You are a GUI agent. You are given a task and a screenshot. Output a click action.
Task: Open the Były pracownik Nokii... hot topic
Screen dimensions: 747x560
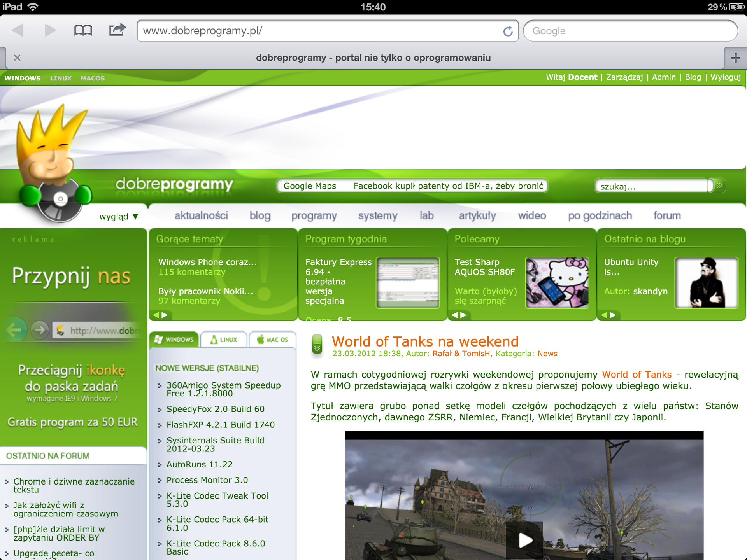[x=205, y=291]
